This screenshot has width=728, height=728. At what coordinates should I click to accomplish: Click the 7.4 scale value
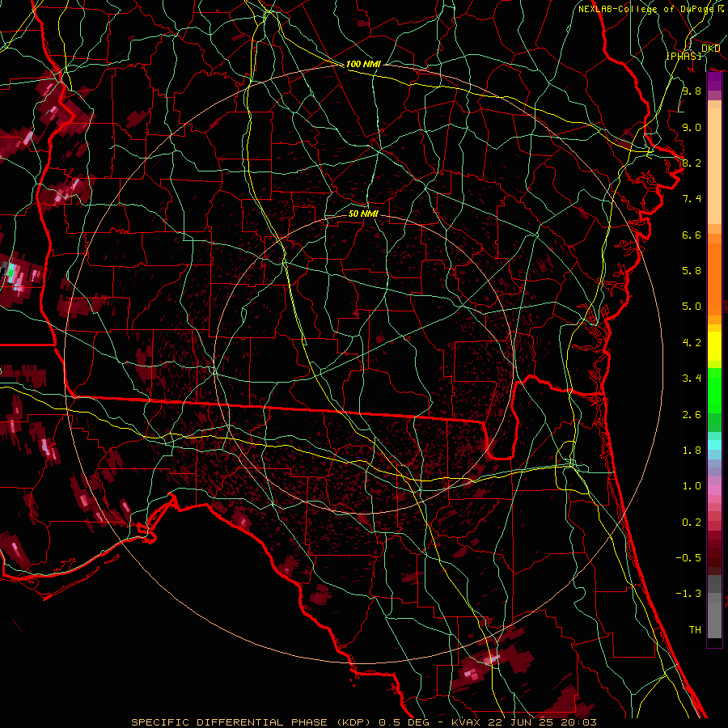[x=692, y=199]
